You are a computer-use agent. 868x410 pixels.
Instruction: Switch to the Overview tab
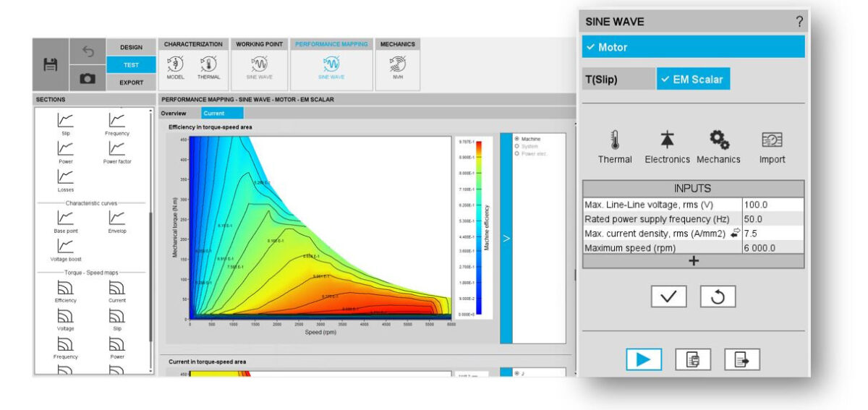tap(174, 114)
